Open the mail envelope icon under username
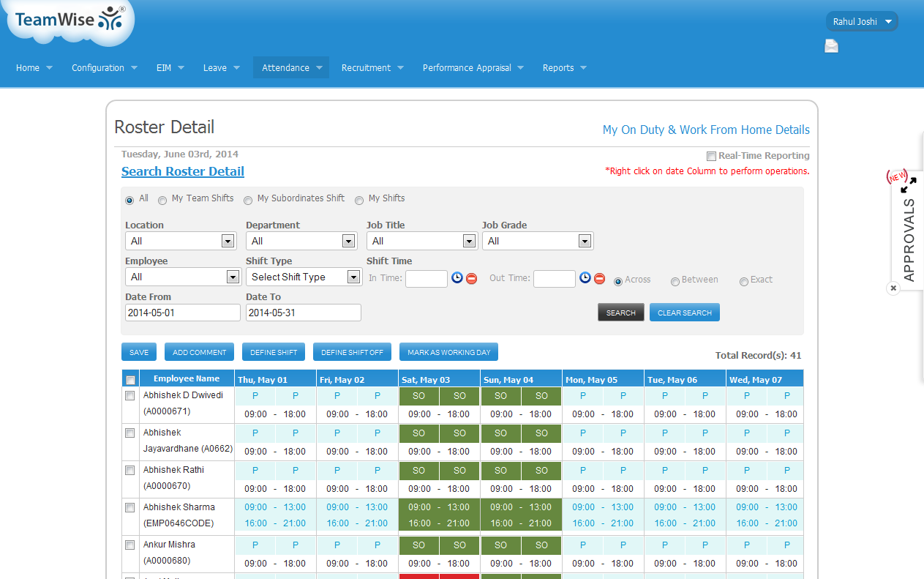 831,47
